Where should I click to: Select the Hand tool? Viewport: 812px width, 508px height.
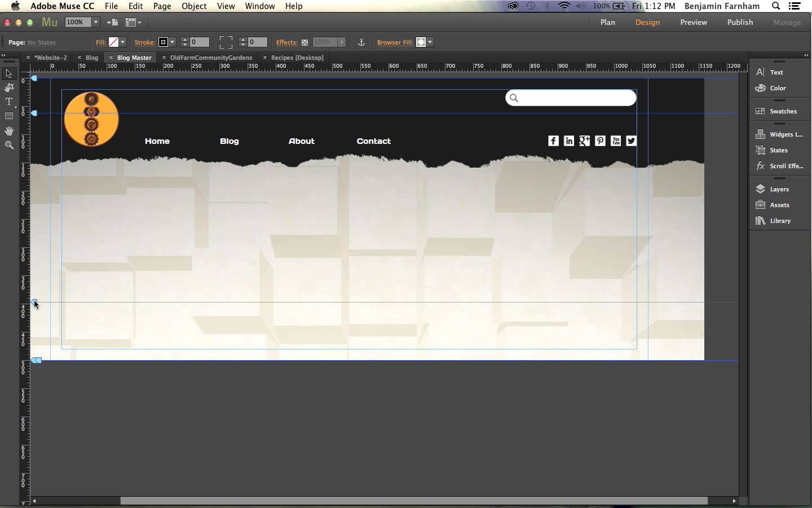[x=9, y=131]
